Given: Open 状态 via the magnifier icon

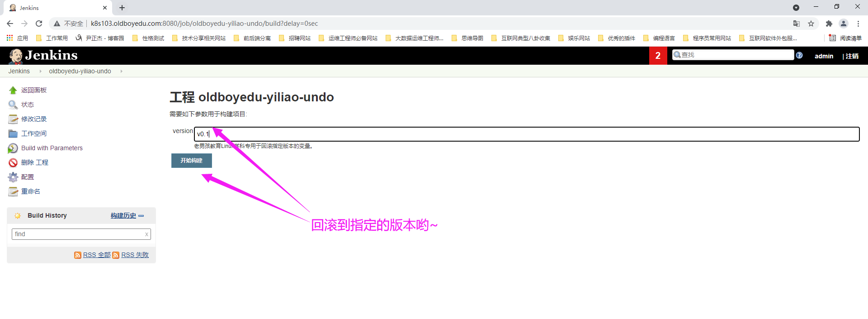Looking at the screenshot, I should pyautogui.click(x=13, y=105).
